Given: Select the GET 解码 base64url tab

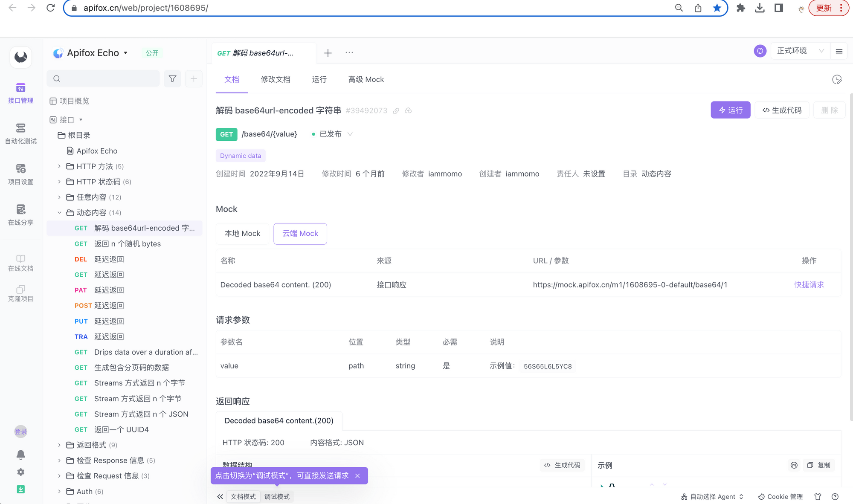Looking at the screenshot, I should (x=264, y=53).
